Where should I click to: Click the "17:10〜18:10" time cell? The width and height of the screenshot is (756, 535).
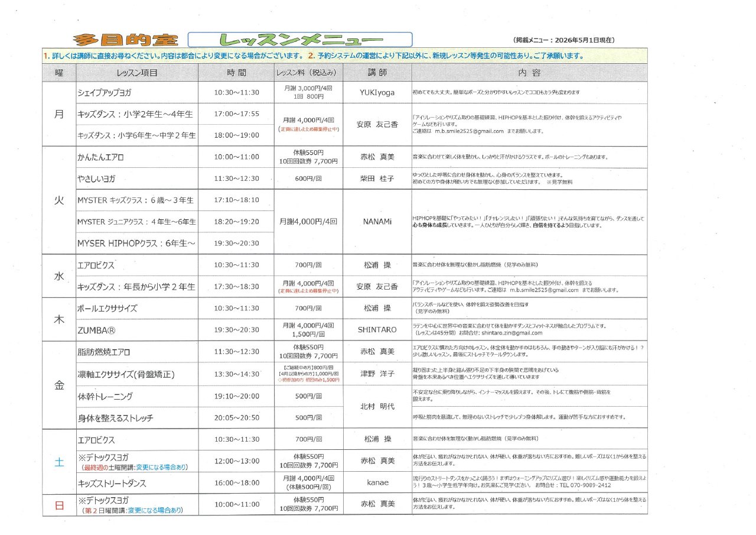tap(236, 200)
